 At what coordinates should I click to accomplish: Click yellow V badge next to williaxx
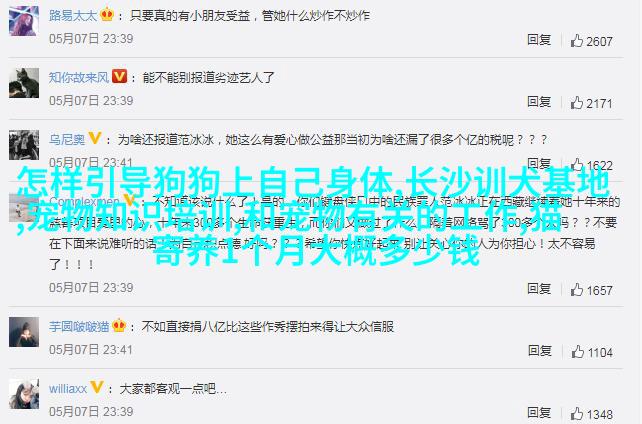point(97,387)
